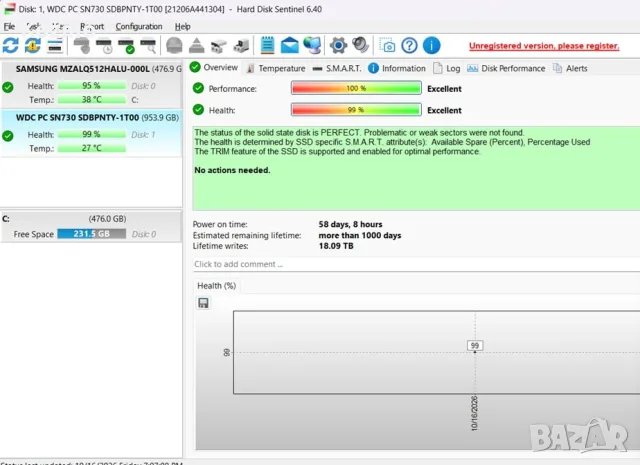Image resolution: width=640 pixels, height=465 pixels.
Task: Open the Alerts tab
Action: coord(570,68)
